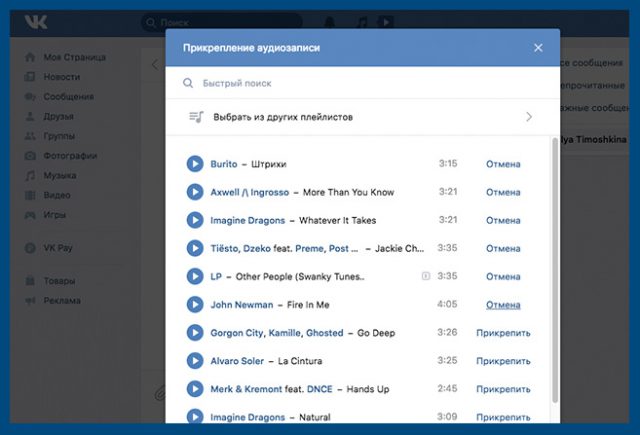Click the Tiësto, Dzeko artist link

pos(240,249)
